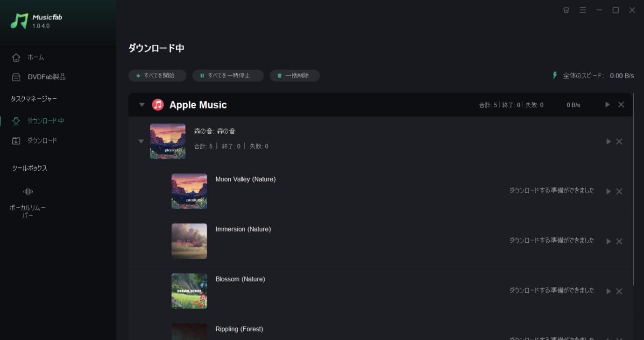Image resolution: width=644 pixels, height=340 pixels.
Task: Click the 森の音: 森の音 album title
Action: 215,131
